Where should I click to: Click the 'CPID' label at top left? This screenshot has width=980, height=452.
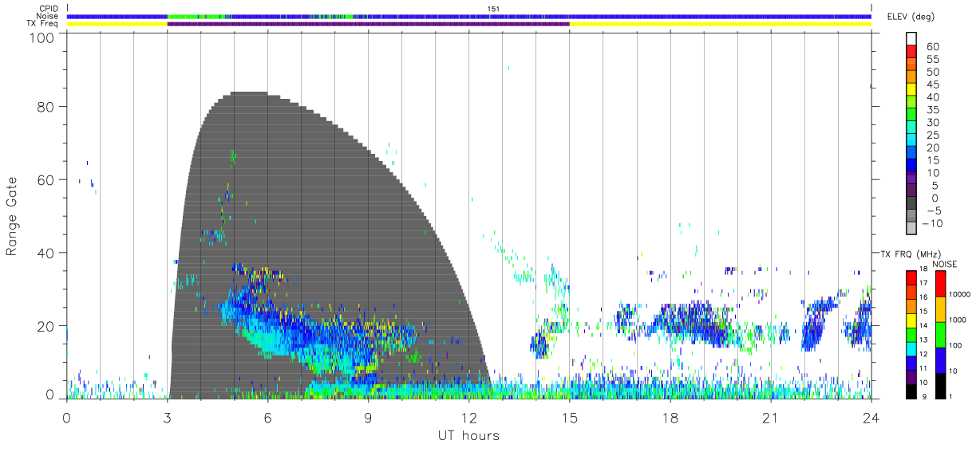point(48,8)
